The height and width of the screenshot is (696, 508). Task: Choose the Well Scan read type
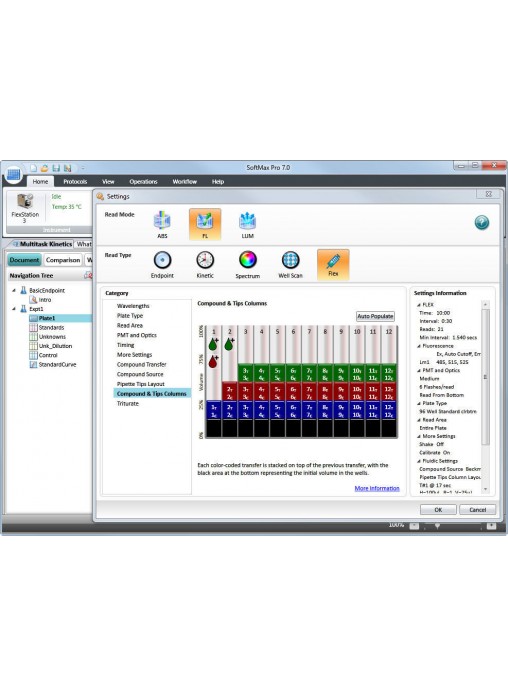(x=290, y=265)
